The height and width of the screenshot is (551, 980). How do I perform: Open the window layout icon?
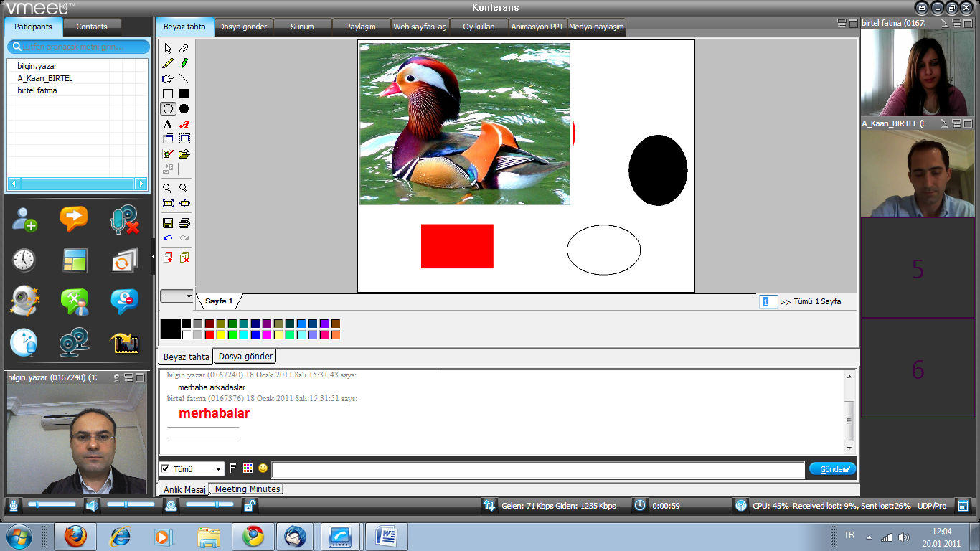75,260
